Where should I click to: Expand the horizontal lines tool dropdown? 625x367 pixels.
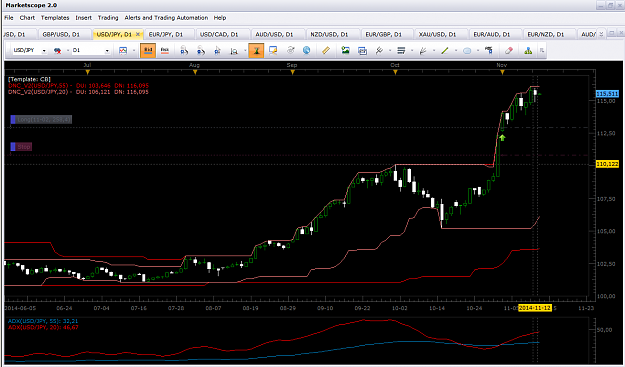[x=411, y=51]
